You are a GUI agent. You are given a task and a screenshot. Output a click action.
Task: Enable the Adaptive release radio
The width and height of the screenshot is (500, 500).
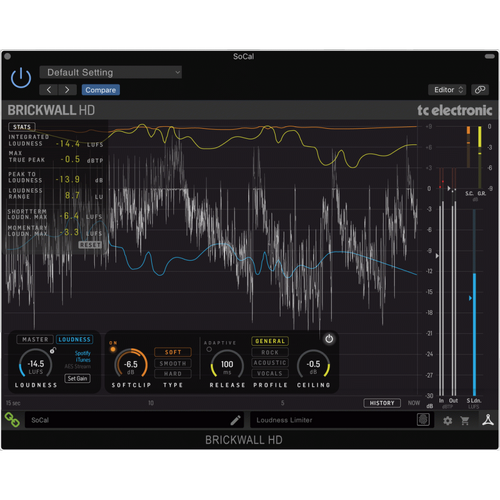click(209, 349)
